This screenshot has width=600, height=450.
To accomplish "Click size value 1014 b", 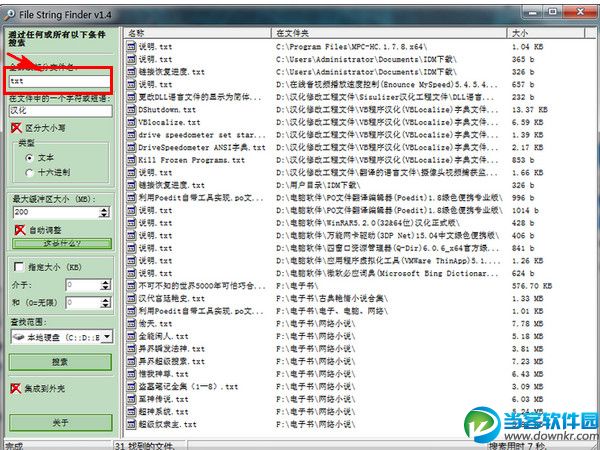I will point(525,210).
